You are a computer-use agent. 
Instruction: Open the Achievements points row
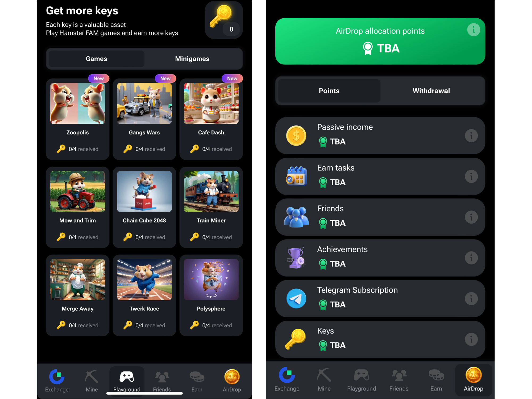coord(380,258)
